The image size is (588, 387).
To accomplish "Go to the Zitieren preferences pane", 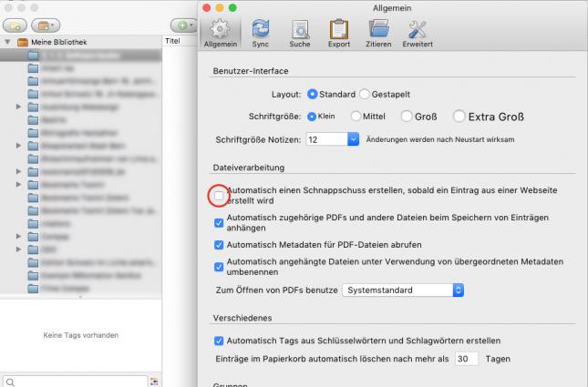I will [x=378, y=33].
